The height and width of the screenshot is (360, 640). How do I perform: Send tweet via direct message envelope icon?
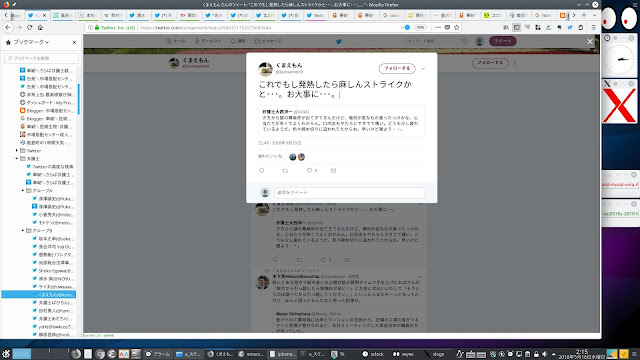coord(333,171)
